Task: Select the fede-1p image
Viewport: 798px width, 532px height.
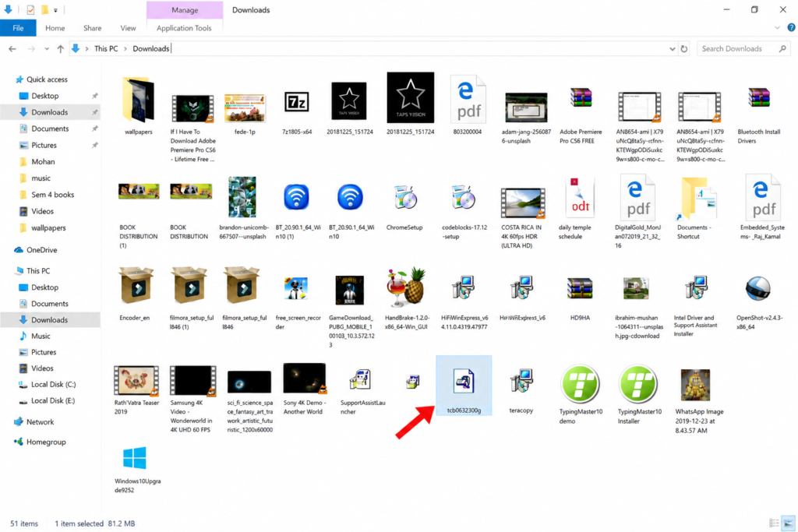Action: (245, 108)
